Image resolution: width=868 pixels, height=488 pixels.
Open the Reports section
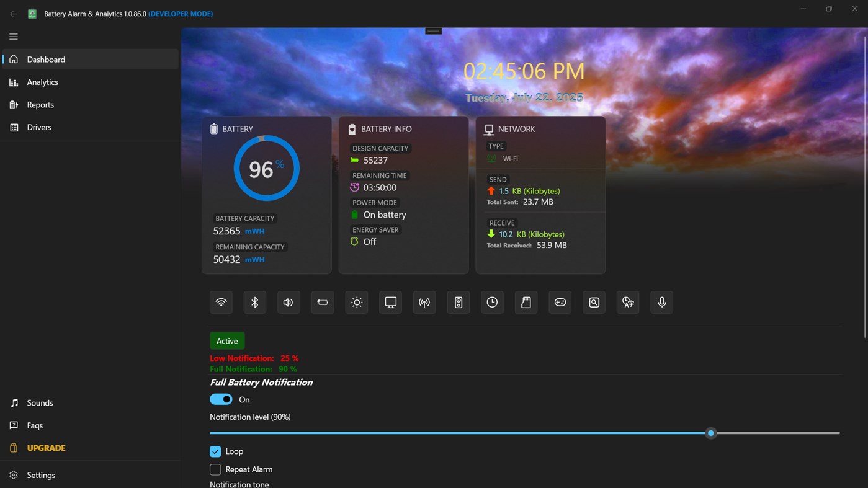coord(39,104)
